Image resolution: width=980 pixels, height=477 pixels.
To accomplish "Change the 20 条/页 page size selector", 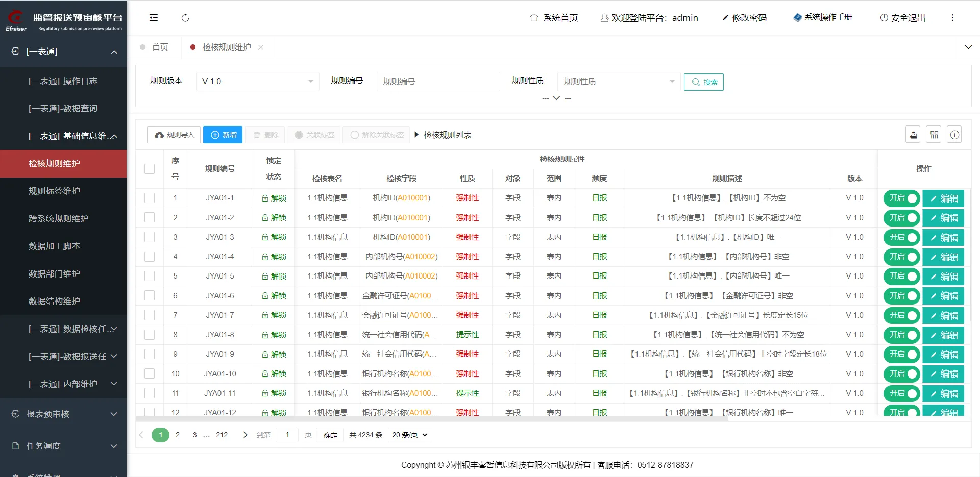I will tap(410, 435).
